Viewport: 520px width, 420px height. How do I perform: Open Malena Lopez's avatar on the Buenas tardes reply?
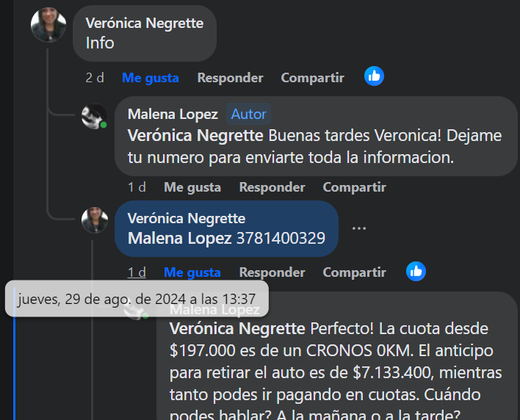95,116
